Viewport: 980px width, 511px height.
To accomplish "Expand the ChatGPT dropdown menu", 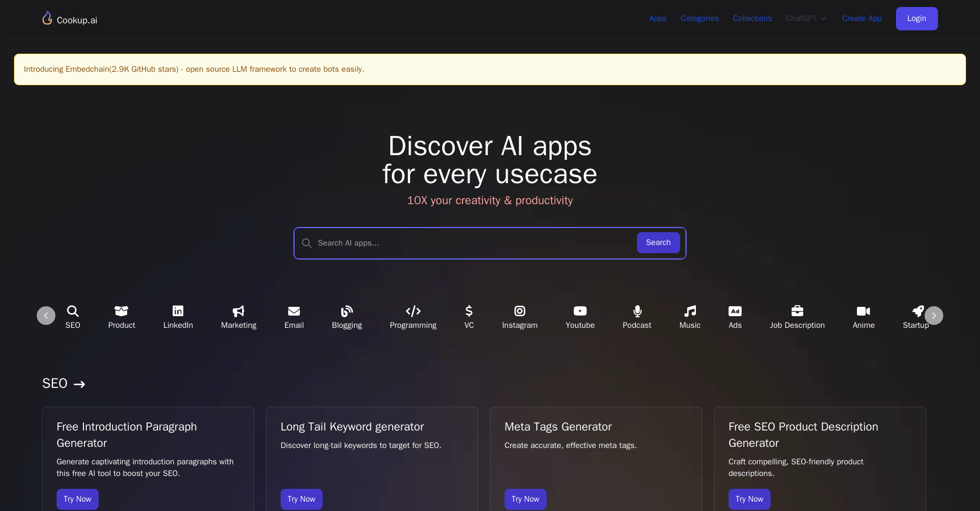I will (x=806, y=19).
